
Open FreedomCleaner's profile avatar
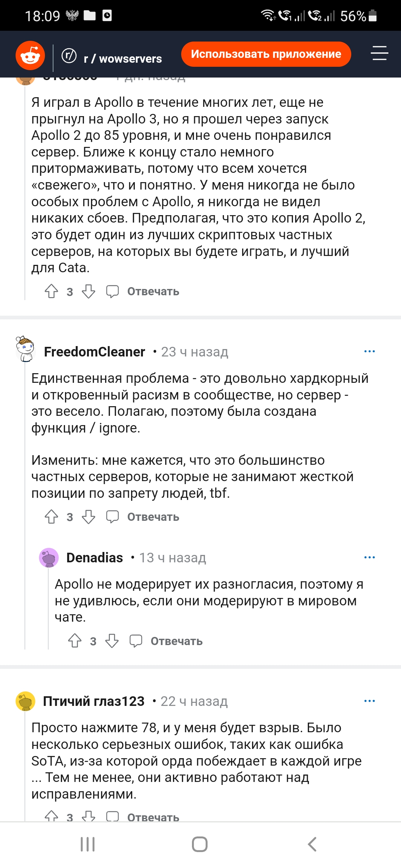25,349
